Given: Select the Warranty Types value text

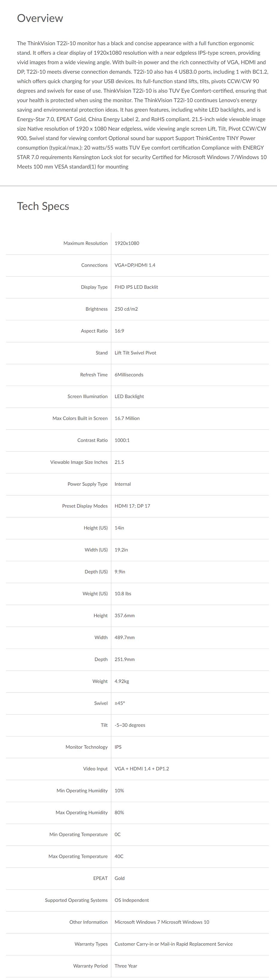Looking at the screenshot, I should coord(173,944).
